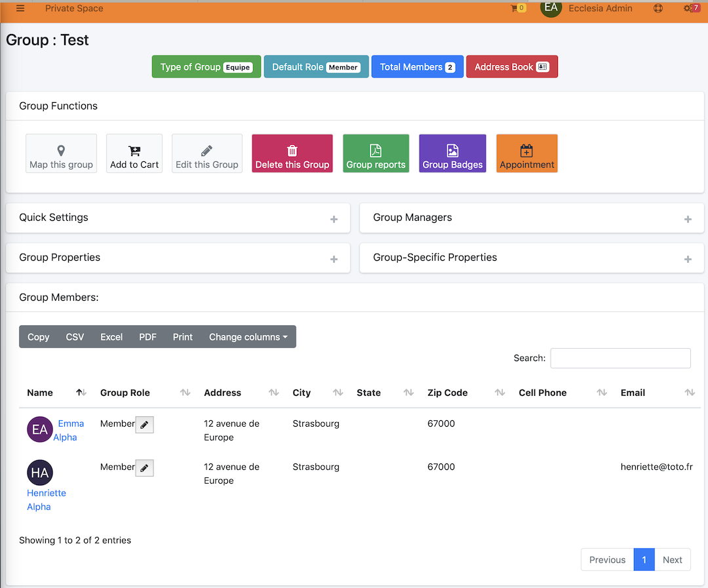Click the trash can icon
Image resolution: width=708 pixels, height=588 pixels.
coord(292,150)
